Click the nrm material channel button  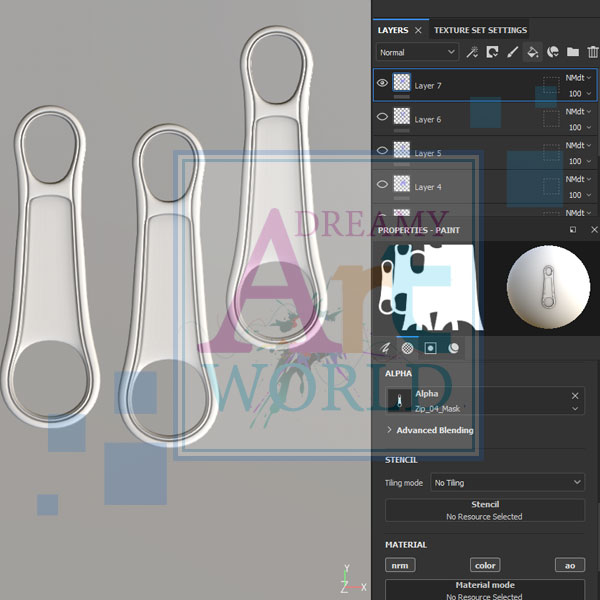pos(400,565)
